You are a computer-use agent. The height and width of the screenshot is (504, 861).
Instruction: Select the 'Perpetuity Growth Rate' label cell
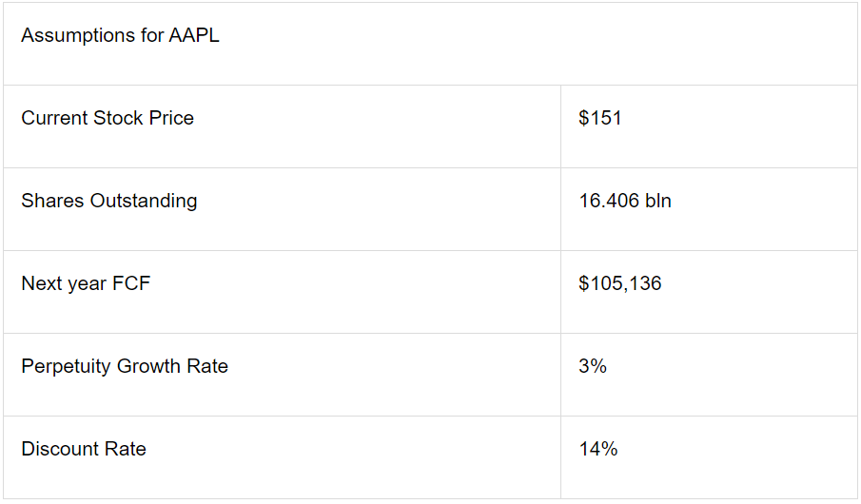tap(125, 367)
